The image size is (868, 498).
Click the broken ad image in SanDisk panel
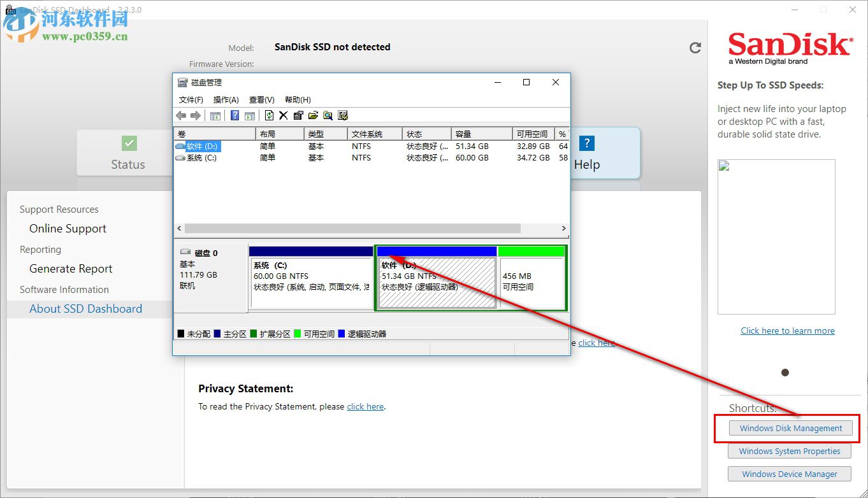coord(776,237)
